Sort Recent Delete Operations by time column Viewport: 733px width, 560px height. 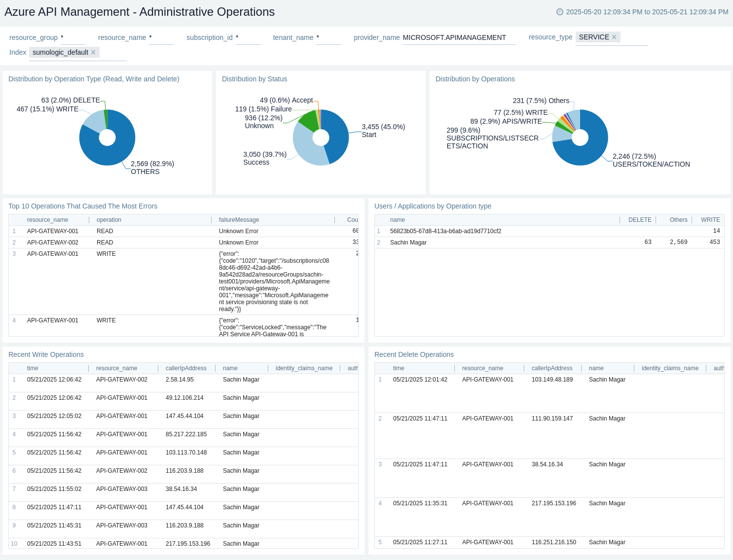tap(399, 368)
